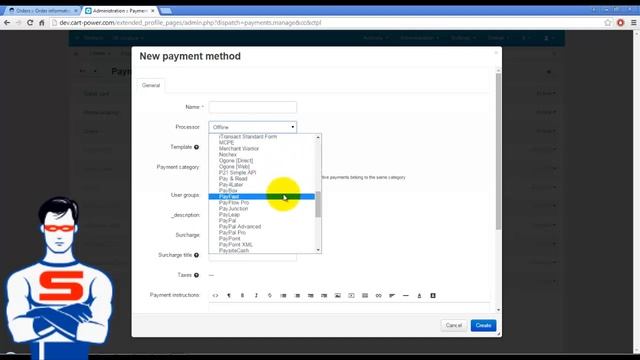This screenshot has height=360, width=640.
Task: Click the outdent icon in editor toolbar
Action: 311,296
